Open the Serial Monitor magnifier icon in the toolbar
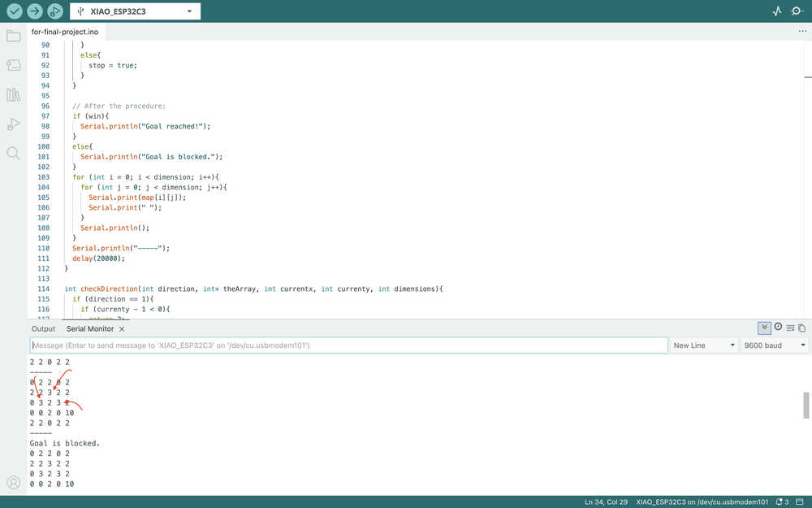The width and height of the screenshot is (812, 508). coord(797,11)
